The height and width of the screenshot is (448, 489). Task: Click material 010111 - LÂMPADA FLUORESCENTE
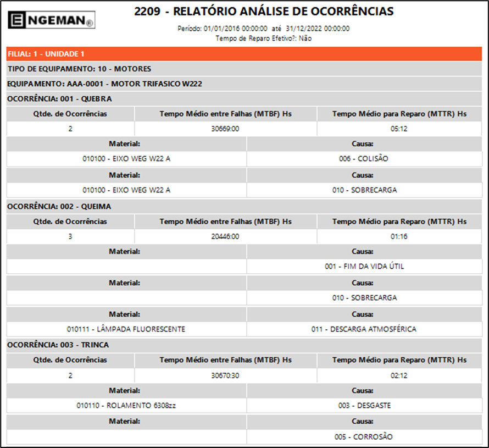coord(126,329)
